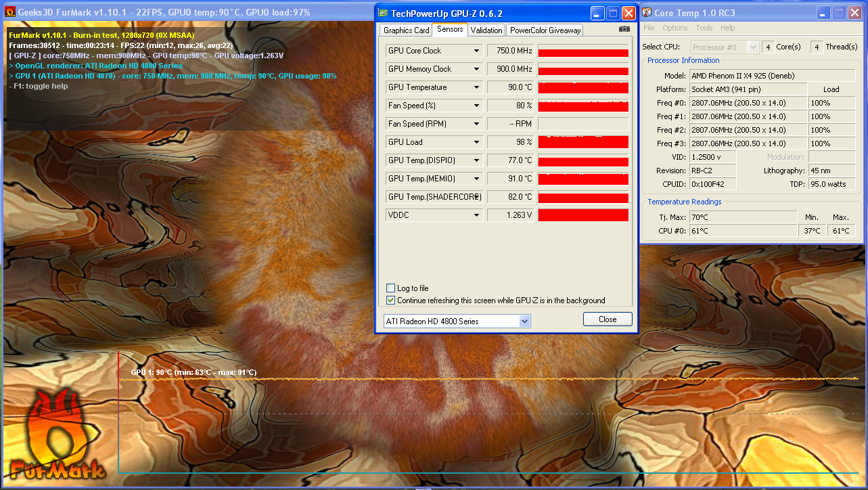Click the F1: toggle help line in FurMark
Viewport: 868px width, 490px height.
(39, 86)
